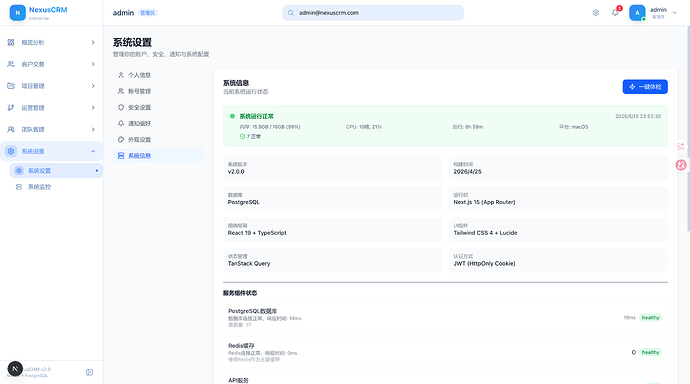Click the blue admin avatar icon

[637, 13]
